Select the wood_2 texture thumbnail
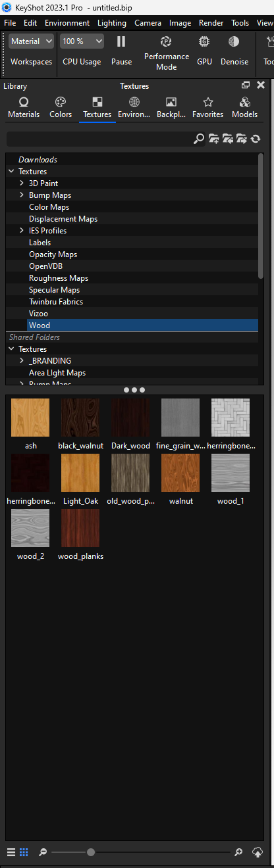Image resolution: width=274 pixels, height=868 pixels. click(x=30, y=528)
